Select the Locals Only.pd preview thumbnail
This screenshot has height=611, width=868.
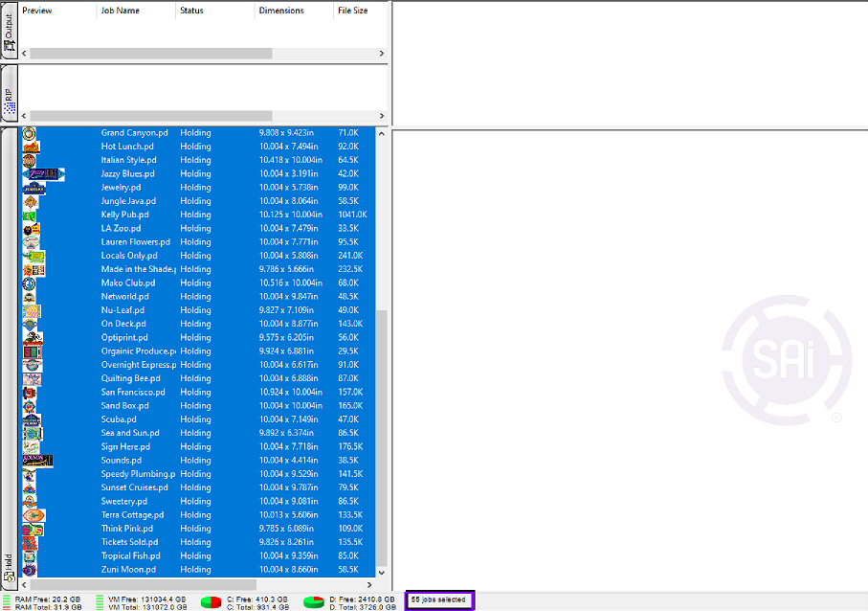[x=33, y=256]
